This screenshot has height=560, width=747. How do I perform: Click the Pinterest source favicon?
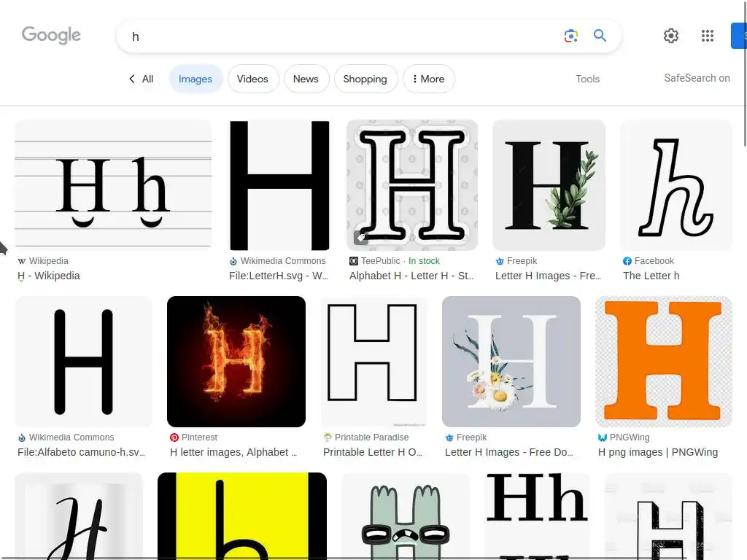point(174,437)
